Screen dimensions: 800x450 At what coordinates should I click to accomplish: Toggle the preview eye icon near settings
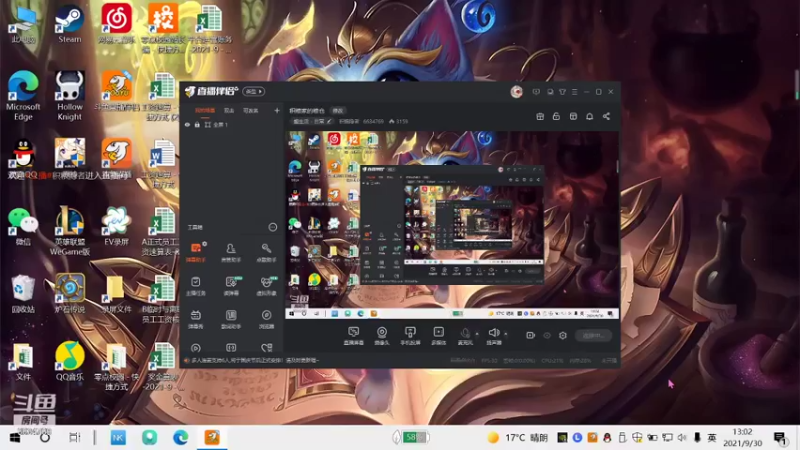547,335
